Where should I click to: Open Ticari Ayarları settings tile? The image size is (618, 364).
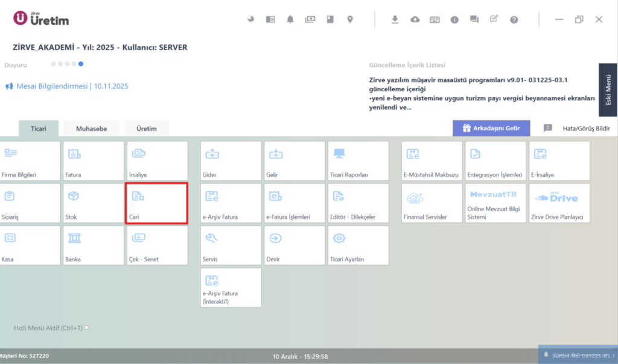[358, 245]
